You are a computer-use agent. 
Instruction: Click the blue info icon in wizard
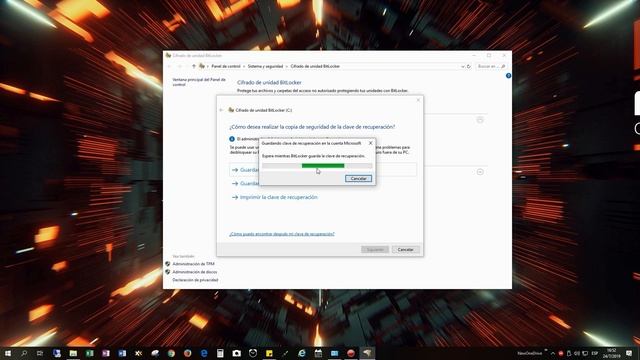232,139
